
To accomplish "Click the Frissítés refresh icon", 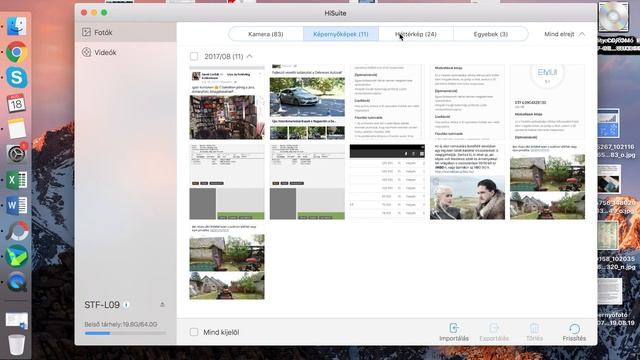I will pyautogui.click(x=574, y=328).
